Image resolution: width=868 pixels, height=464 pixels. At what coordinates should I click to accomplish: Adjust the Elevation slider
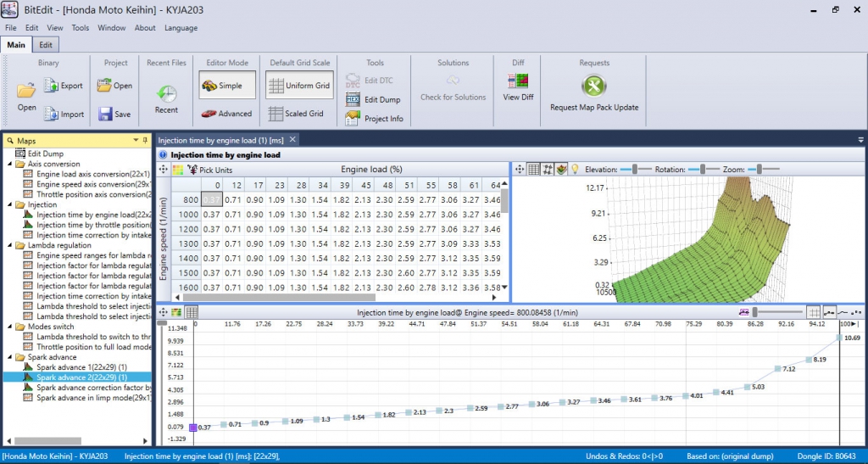tap(635, 170)
